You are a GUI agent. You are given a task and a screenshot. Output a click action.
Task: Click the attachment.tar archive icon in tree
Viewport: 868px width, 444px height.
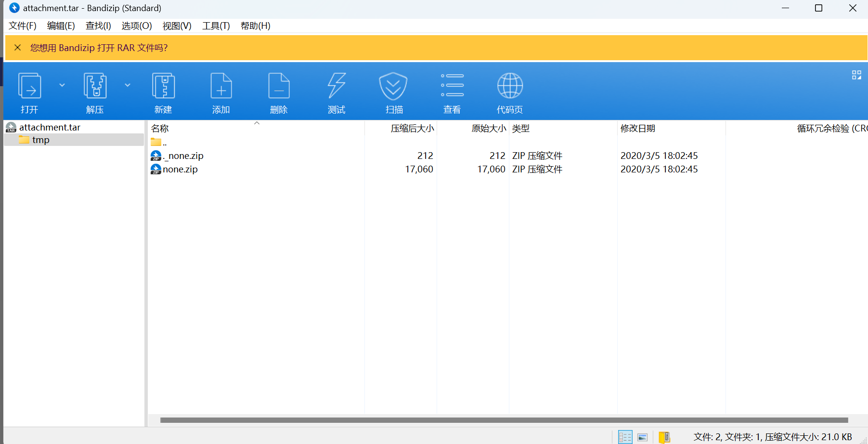tap(11, 127)
